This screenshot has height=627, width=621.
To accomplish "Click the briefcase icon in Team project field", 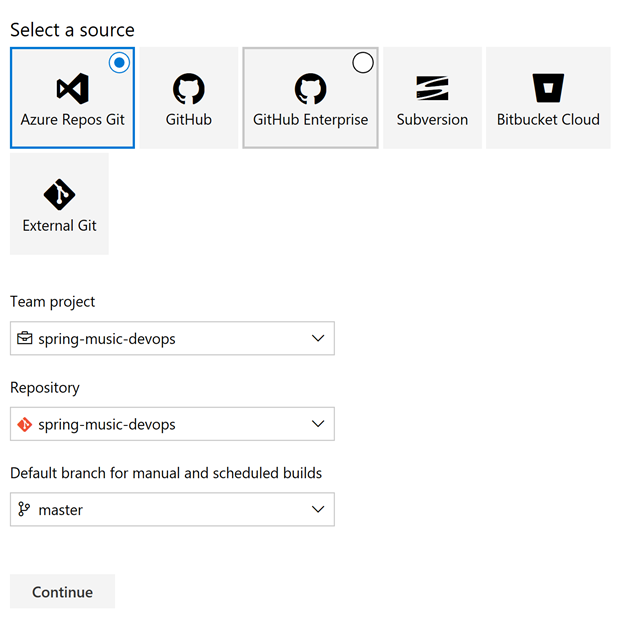I will pos(25,339).
